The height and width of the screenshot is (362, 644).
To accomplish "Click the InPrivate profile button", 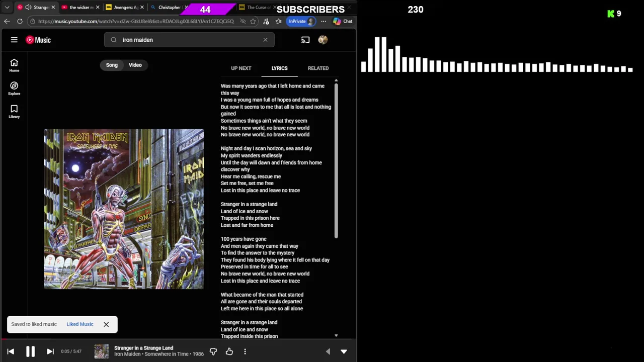I will [302, 21].
